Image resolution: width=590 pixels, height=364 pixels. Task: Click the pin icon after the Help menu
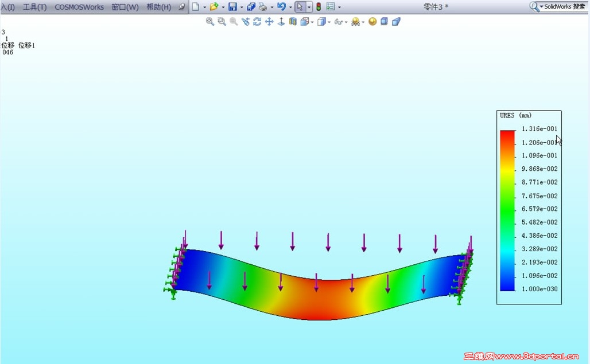[182, 6]
